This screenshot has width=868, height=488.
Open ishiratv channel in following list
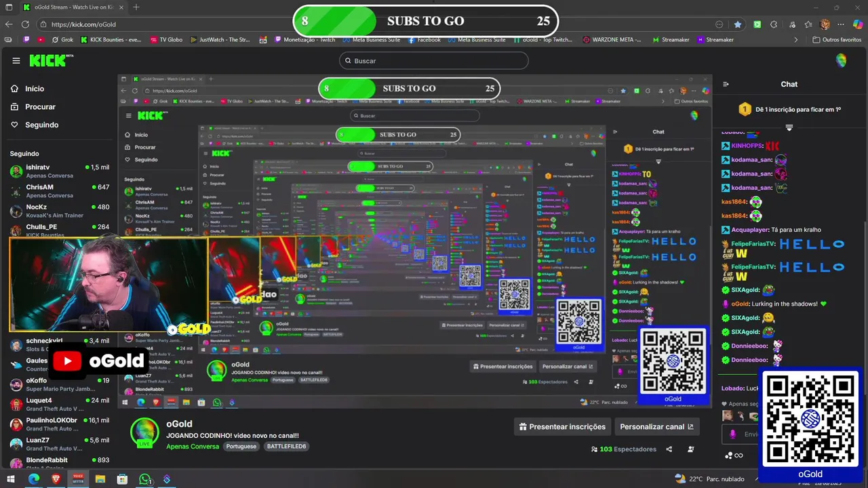[x=59, y=171]
